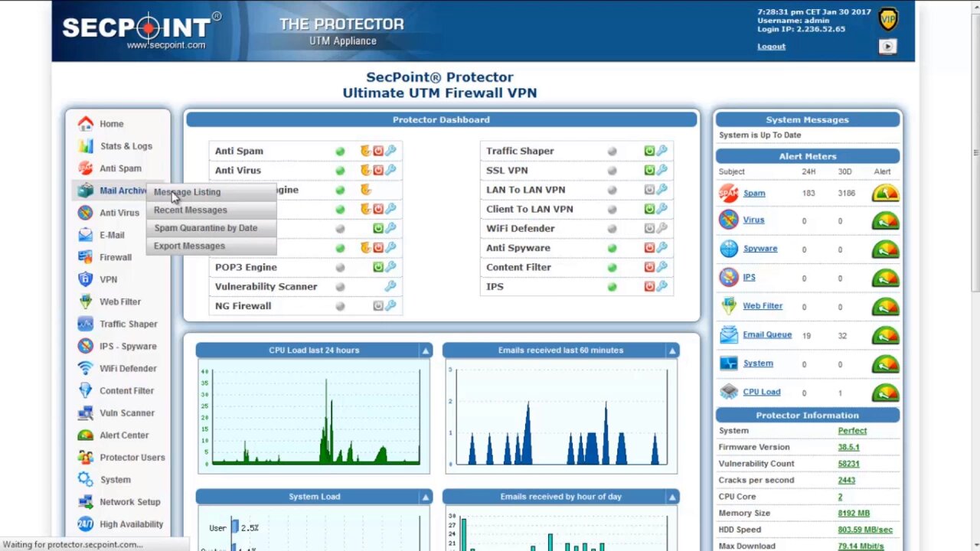Open Anti Spam settings wrench
The height and width of the screenshot is (551, 980).
click(x=390, y=151)
